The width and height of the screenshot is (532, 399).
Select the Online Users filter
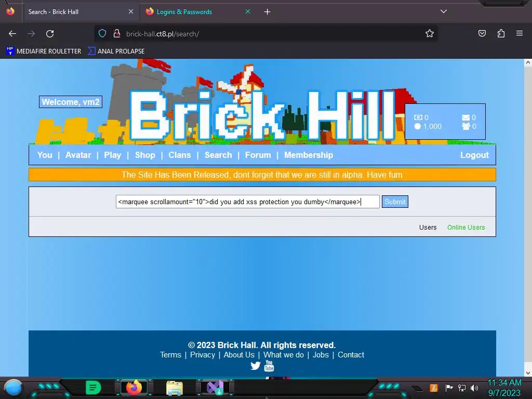tap(466, 228)
